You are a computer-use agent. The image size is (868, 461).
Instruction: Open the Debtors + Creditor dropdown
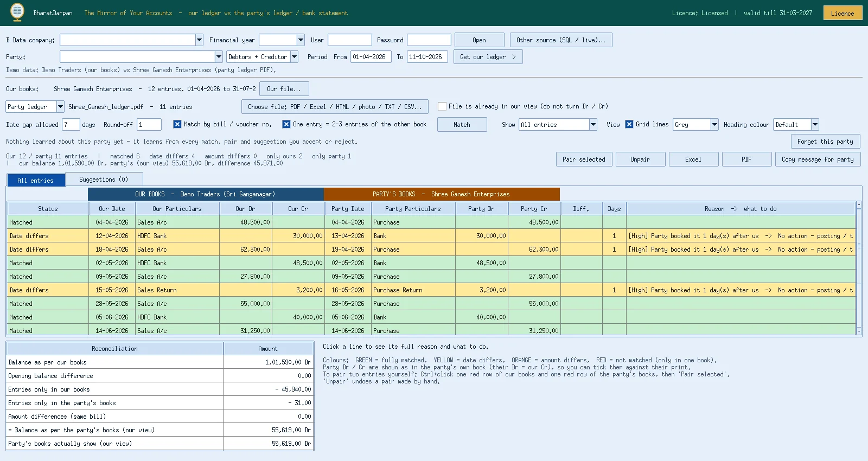[x=294, y=57]
